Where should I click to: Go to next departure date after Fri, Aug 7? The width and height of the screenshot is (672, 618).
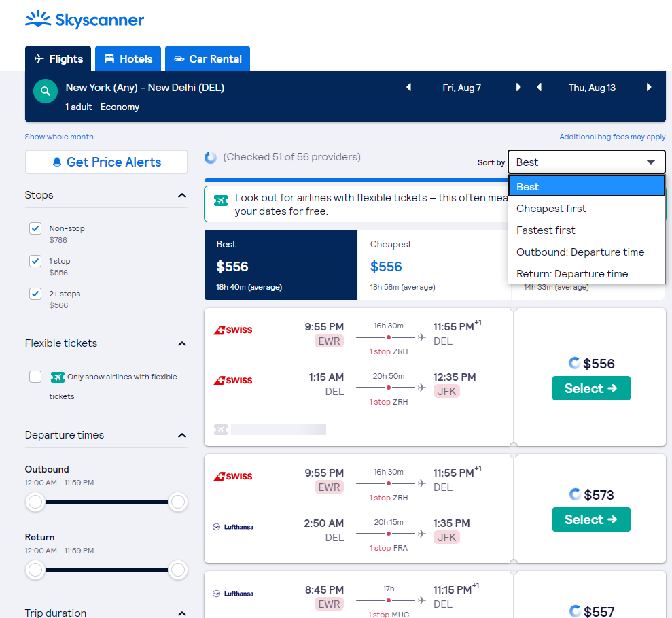(x=518, y=88)
